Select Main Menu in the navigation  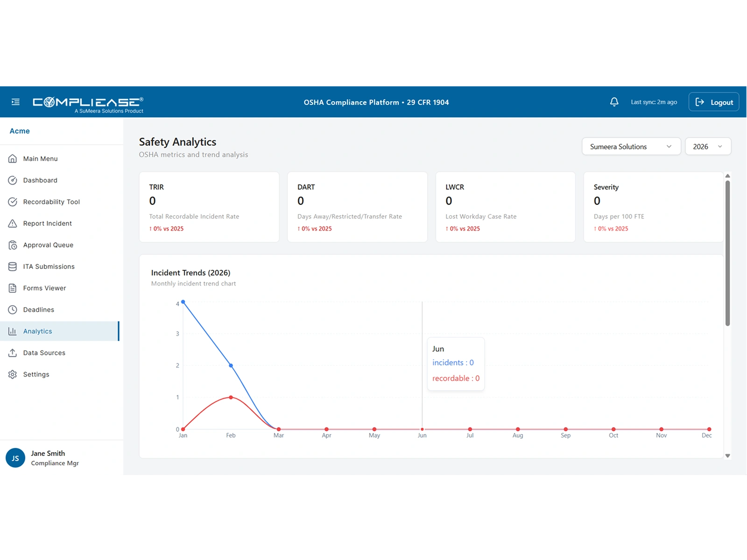(41, 159)
